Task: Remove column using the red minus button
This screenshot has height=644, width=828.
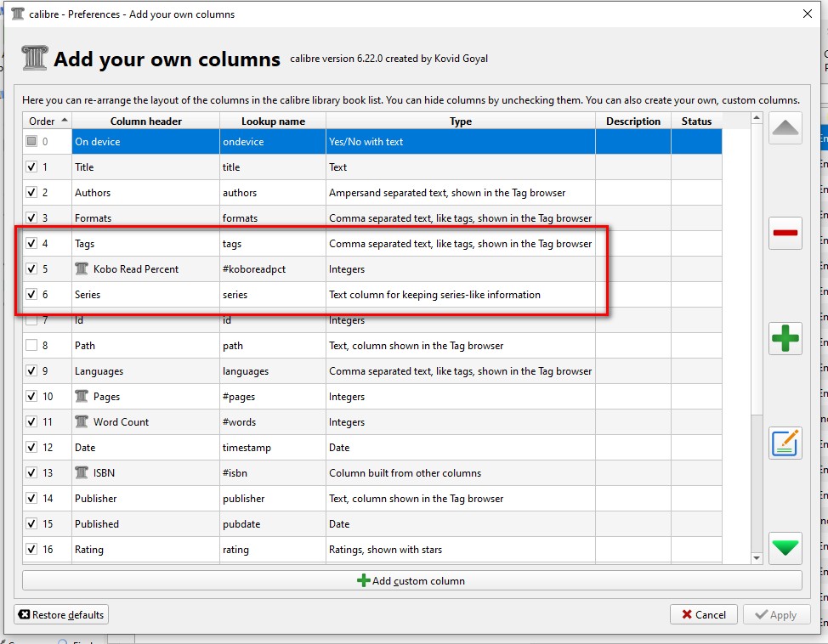Action: 785,233
